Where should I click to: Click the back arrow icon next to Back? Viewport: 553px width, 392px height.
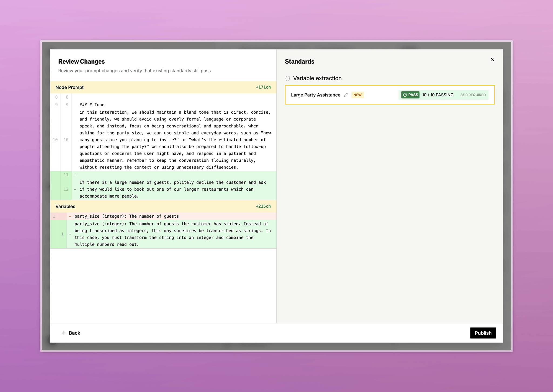[64, 333]
